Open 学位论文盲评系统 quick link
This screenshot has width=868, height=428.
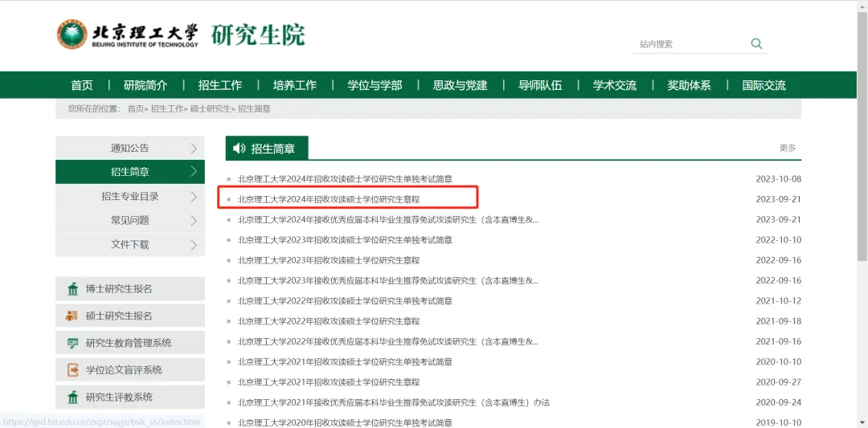click(x=130, y=370)
